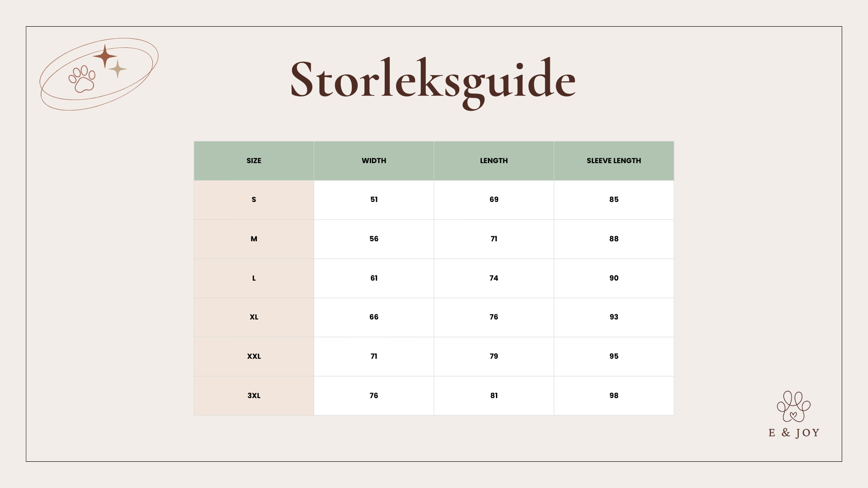The height and width of the screenshot is (488, 868).
Task: Select the WIDTH column header
Action: (374, 161)
